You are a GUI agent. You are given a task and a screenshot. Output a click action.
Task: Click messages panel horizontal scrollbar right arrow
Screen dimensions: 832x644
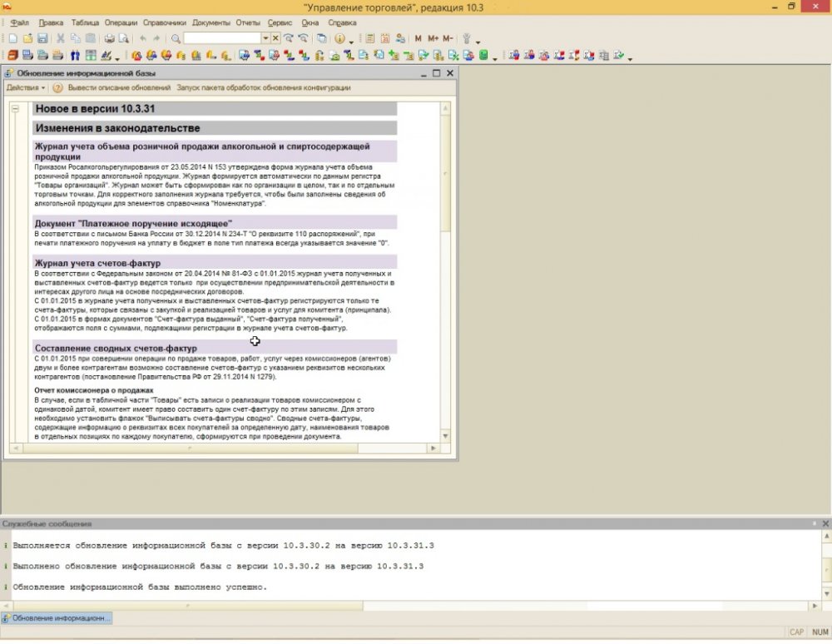[x=815, y=605]
